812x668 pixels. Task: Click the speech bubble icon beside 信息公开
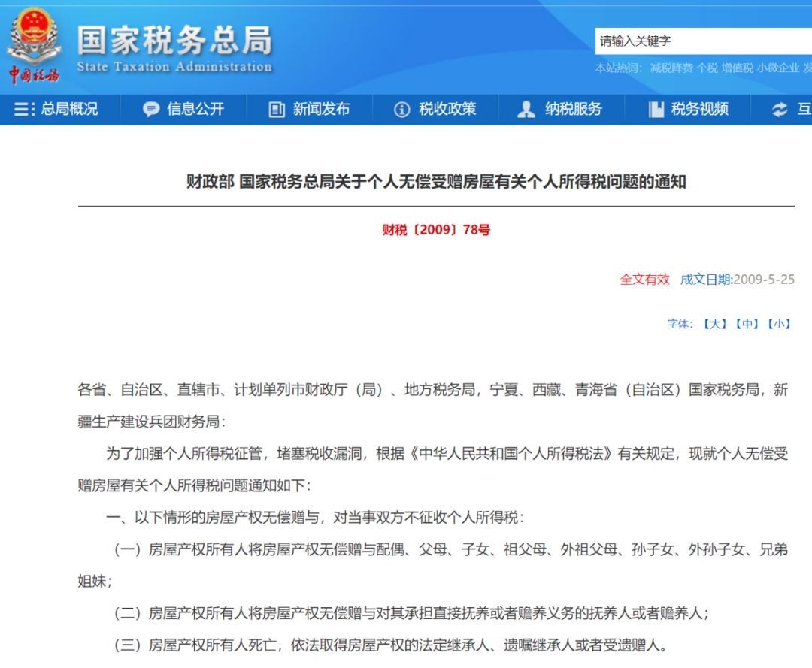point(151,109)
